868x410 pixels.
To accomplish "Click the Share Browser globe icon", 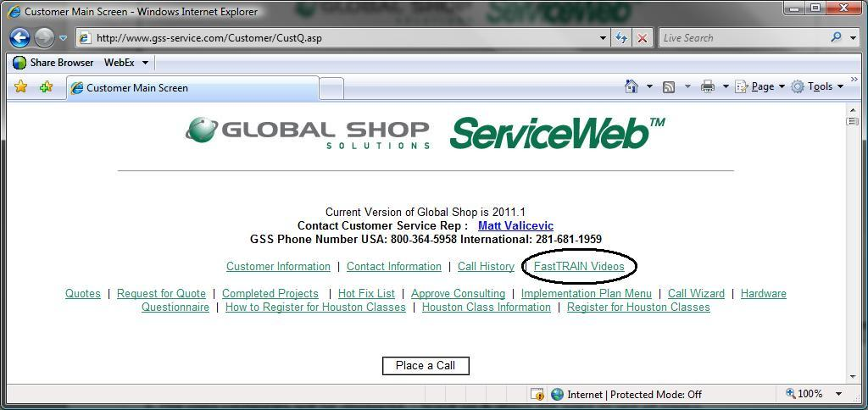I will [19, 63].
